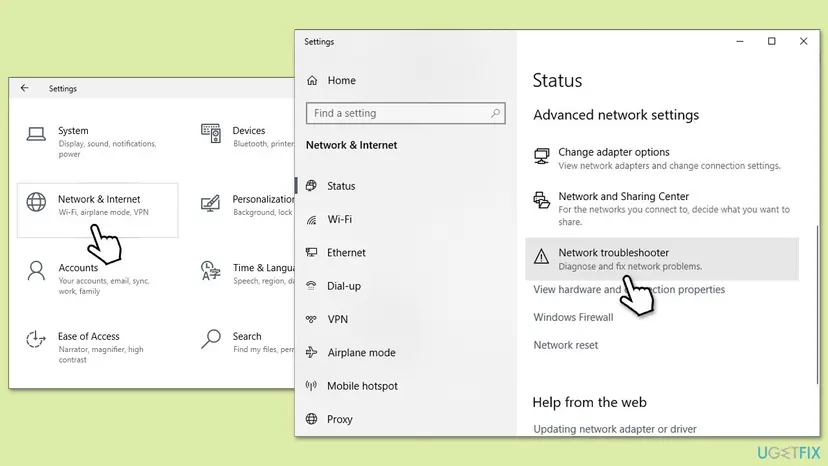Click the Personalization paintbrush icon
Viewport: 828px width, 466px height.
[210, 203]
